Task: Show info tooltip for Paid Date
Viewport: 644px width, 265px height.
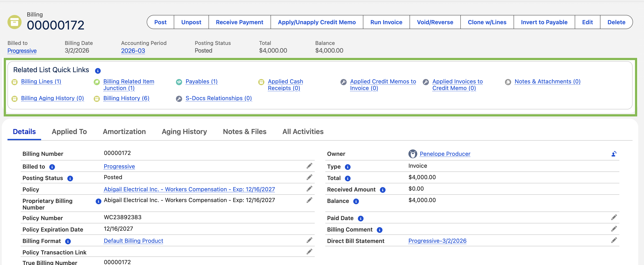Action: pos(360,219)
